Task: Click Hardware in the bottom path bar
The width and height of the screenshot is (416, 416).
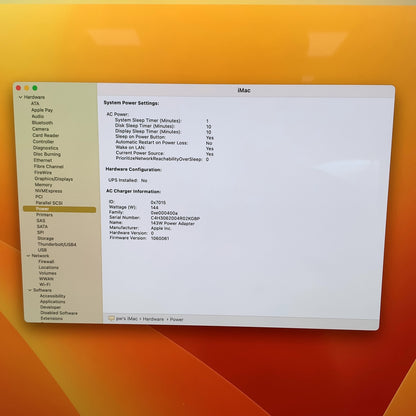Action: tap(153, 319)
